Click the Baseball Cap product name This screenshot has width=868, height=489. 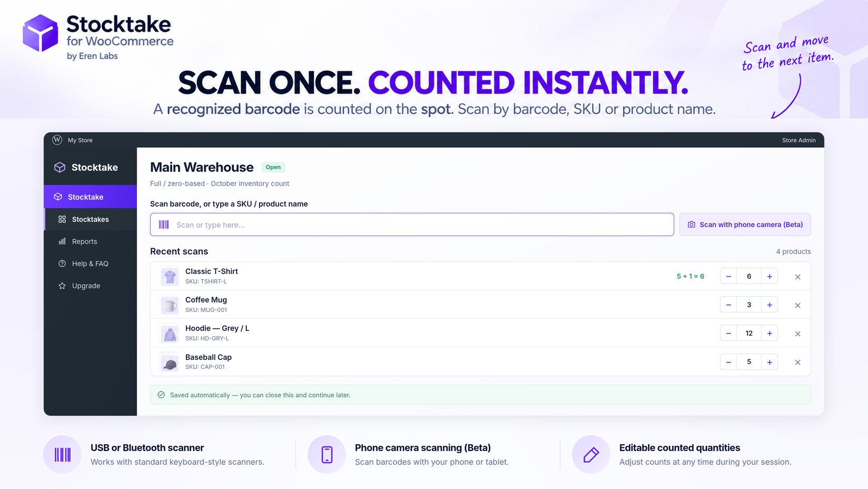208,357
